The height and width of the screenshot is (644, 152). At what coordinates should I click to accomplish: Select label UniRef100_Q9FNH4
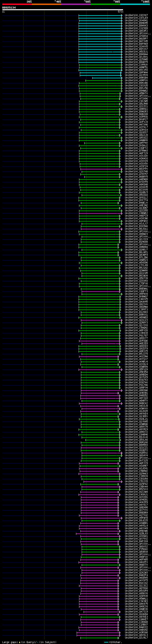137,72
